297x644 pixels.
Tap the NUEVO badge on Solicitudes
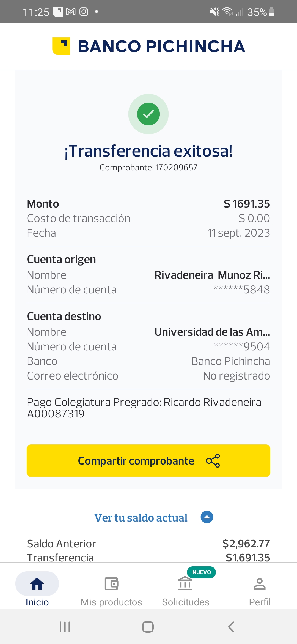point(202,572)
